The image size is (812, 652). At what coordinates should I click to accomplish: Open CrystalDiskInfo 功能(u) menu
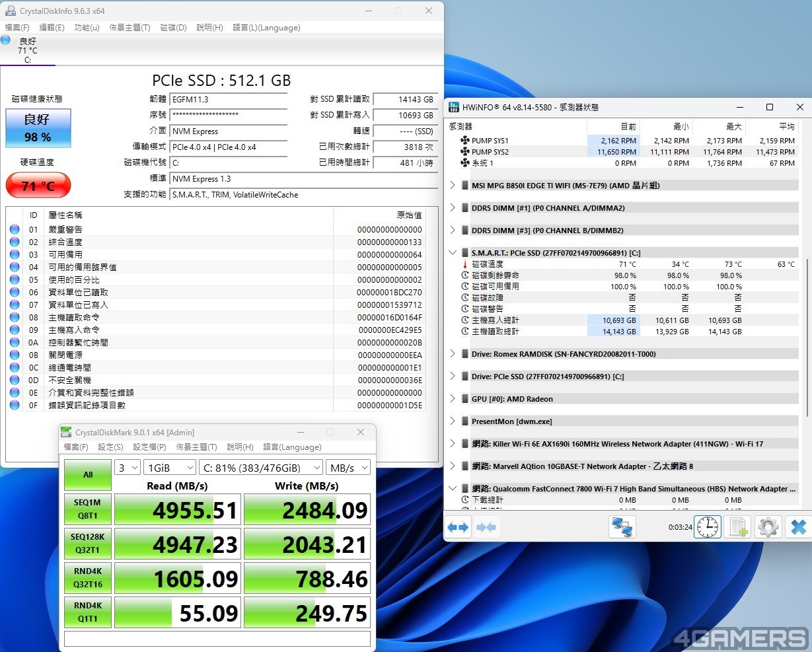87,28
